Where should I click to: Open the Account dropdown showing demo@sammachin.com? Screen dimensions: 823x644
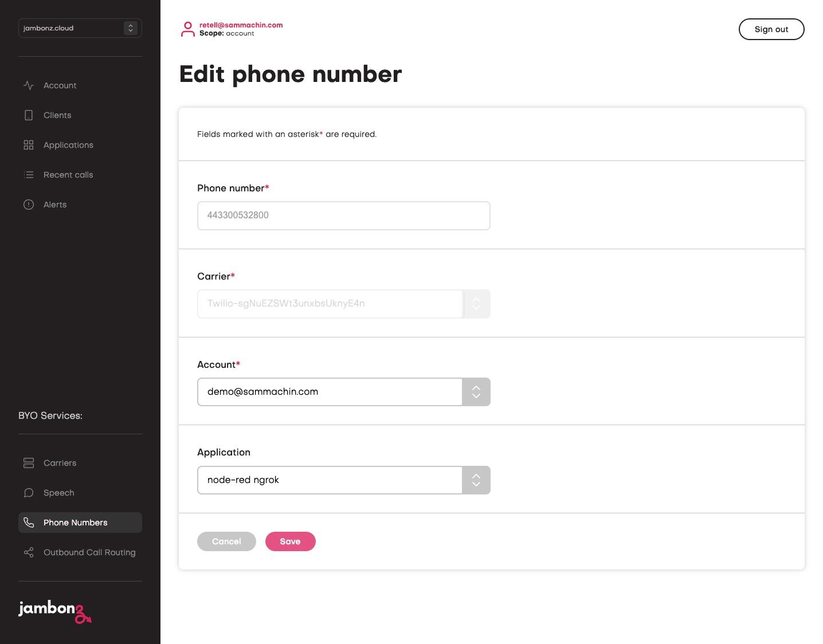343,392
